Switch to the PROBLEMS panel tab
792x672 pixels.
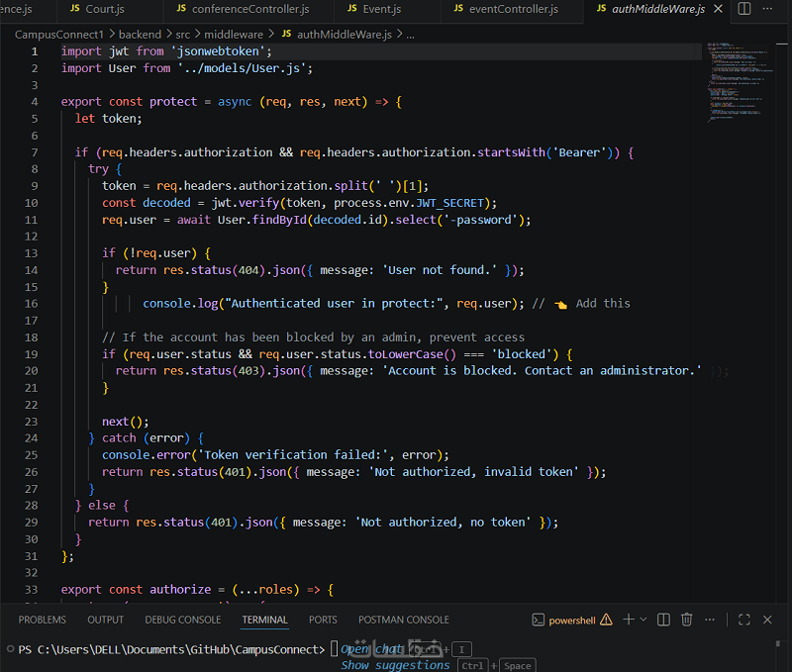point(42,620)
